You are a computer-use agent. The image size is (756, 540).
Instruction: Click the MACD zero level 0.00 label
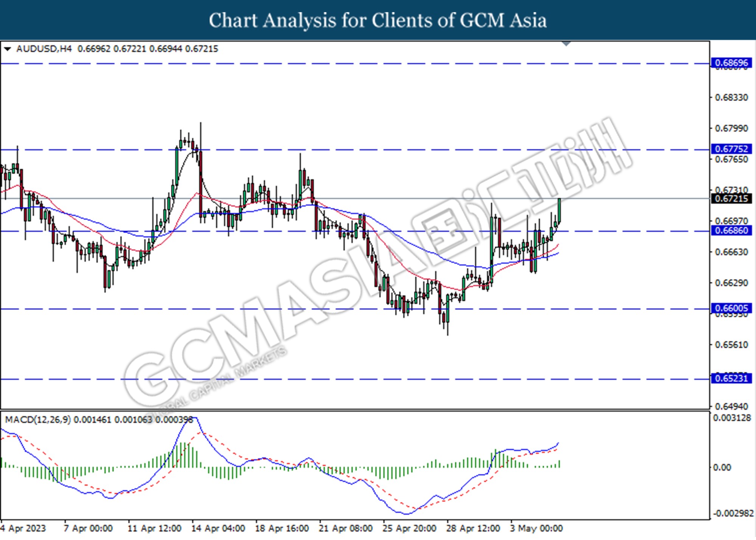tap(722, 468)
